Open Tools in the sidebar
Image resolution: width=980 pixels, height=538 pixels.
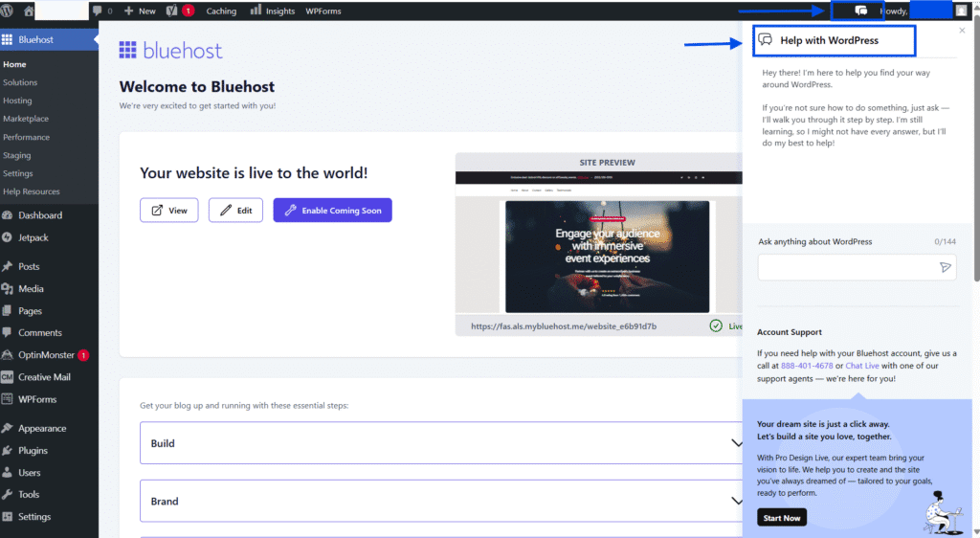pyautogui.click(x=50, y=494)
